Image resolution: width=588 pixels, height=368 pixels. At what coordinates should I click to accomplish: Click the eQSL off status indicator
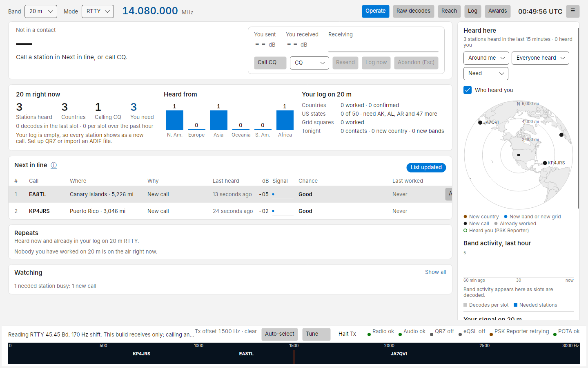(x=472, y=332)
